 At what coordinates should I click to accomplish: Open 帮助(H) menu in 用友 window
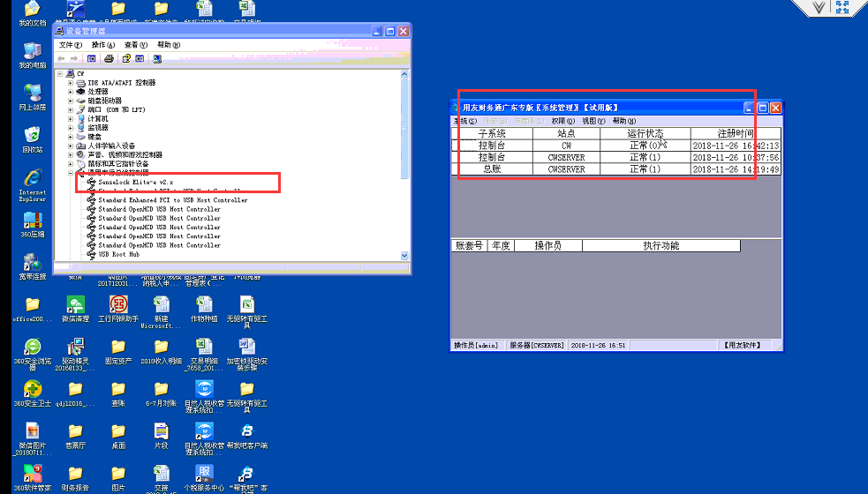[x=624, y=121]
